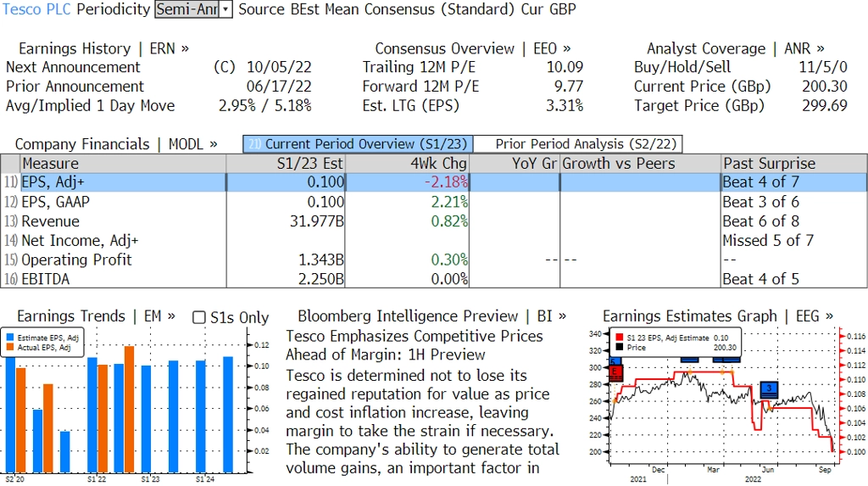This screenshot has width=868, height=486.
Task: Select the Operating Profit row
Action: 434,260
